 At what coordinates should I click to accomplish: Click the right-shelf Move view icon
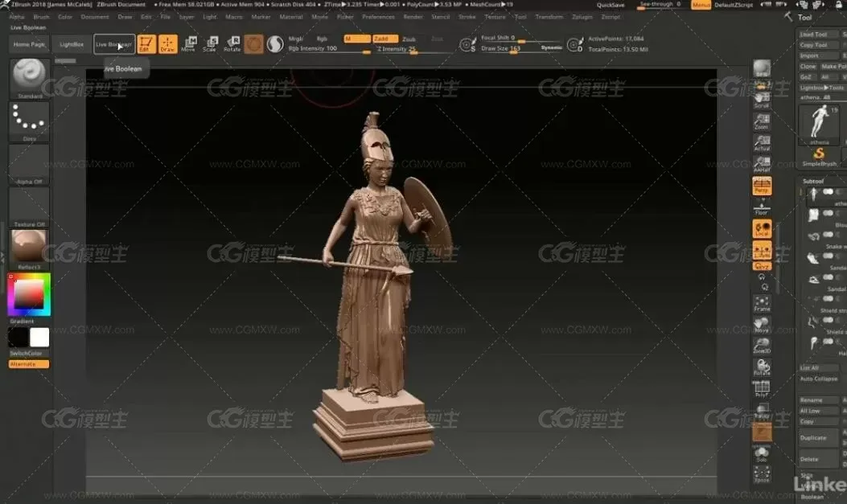tap(762, 324)
